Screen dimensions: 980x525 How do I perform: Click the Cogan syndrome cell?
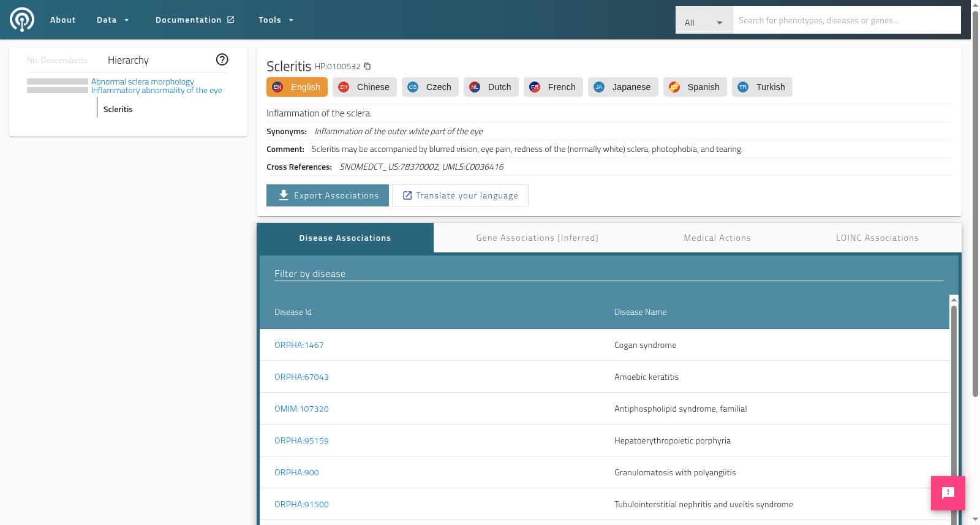646,345
